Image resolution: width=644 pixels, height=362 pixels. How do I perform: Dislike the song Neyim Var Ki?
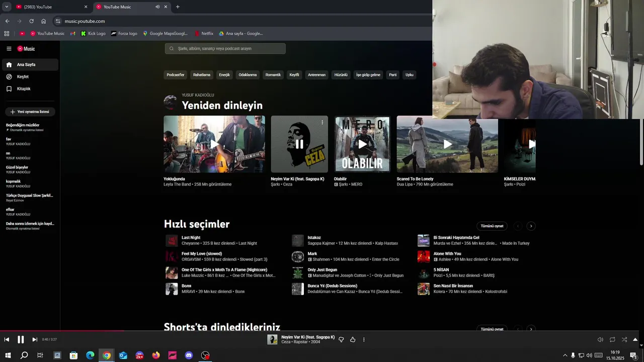click(x=341, y=339)
